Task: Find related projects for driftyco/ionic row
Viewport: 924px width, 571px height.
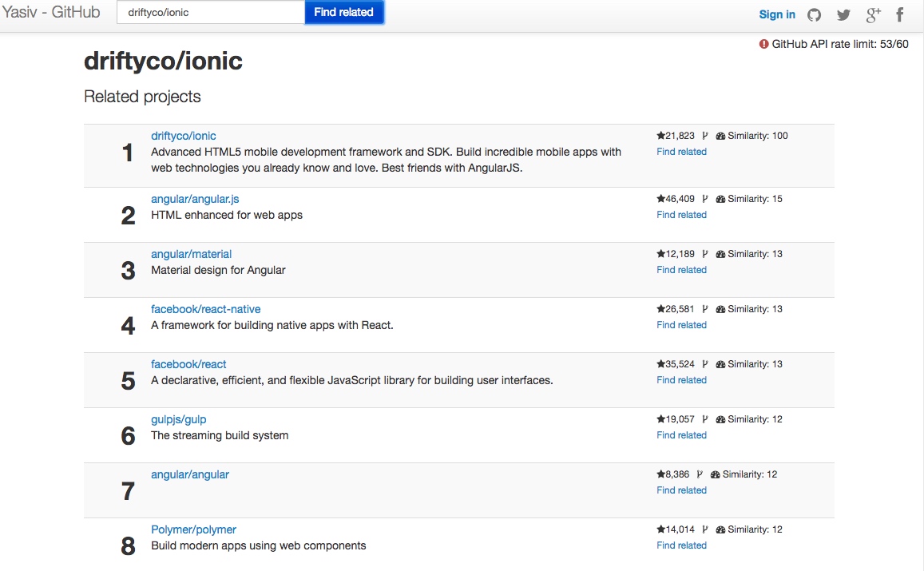Action: click(x=681, y=152)
